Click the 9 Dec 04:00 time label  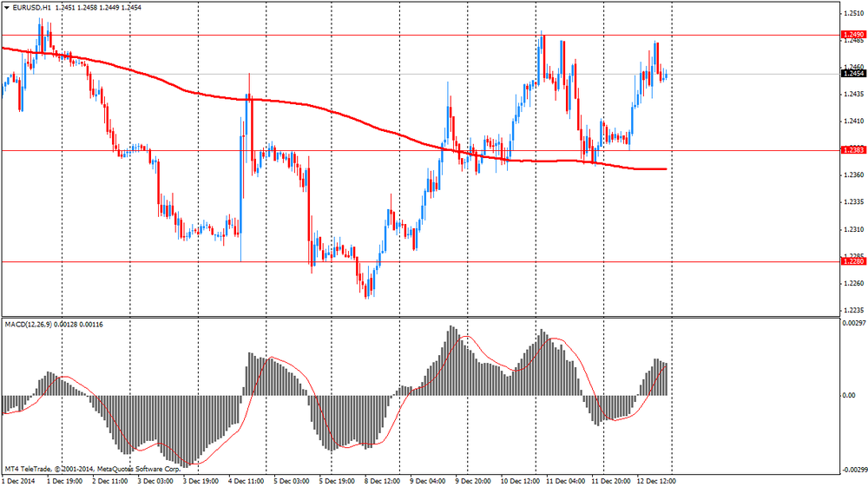[428, 481]
